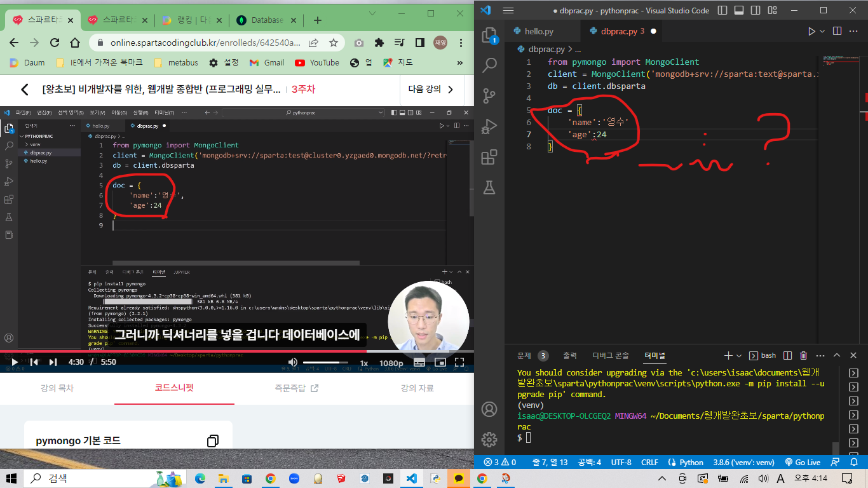The image size is (868, 488).
Task: Open the Testing flask icon in VS Code
Action: pyautogui.click(x=489, y=187)
